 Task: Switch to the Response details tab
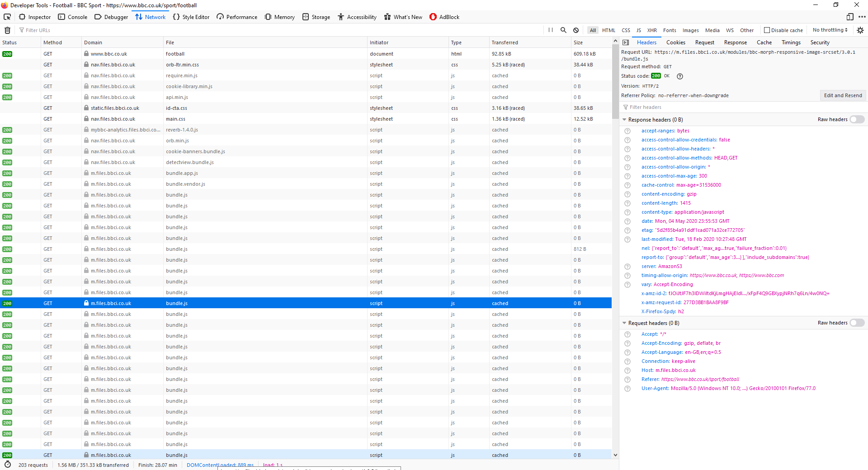[x=735, y=42]
